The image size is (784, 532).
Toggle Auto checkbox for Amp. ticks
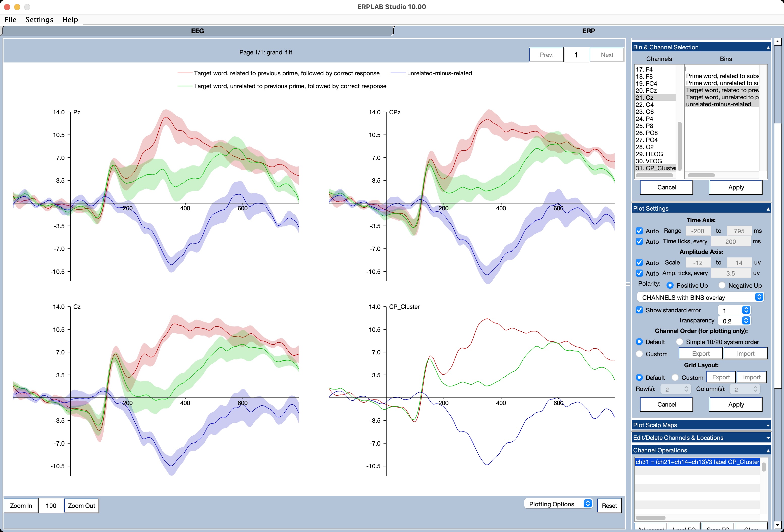point(639,273)
